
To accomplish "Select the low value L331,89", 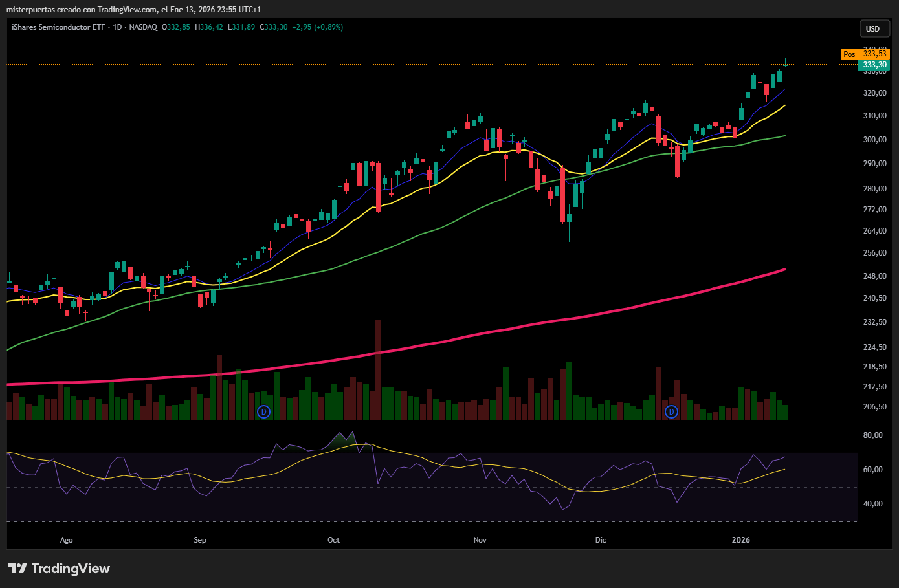I will point(241,27).
